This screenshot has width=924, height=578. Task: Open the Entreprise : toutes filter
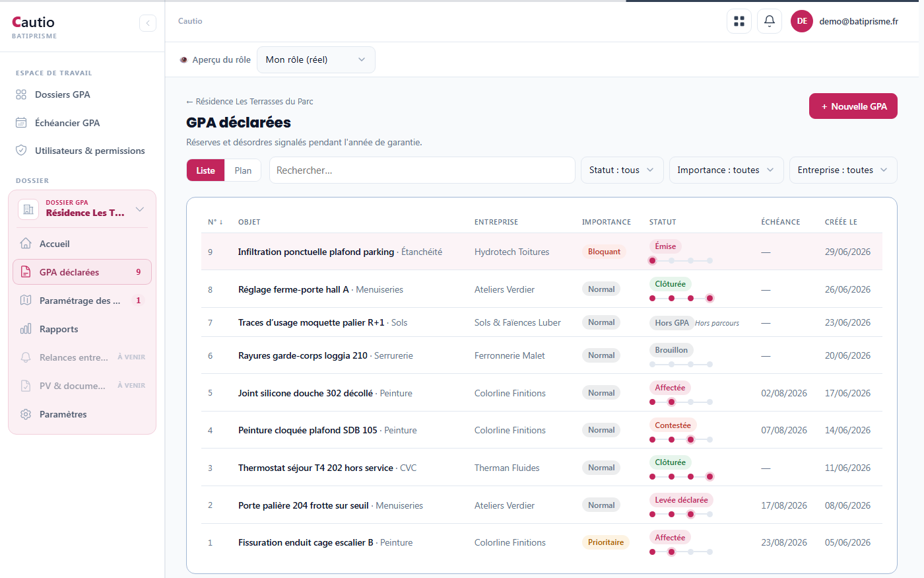click(x=843, y=170)
